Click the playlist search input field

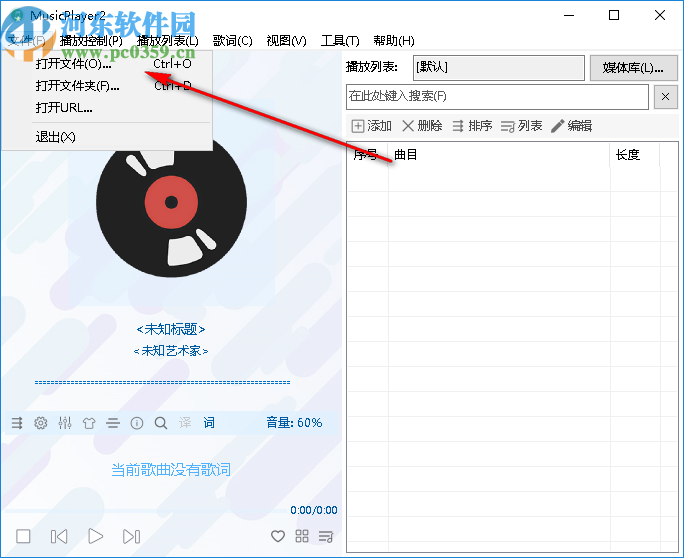(497, 97)
